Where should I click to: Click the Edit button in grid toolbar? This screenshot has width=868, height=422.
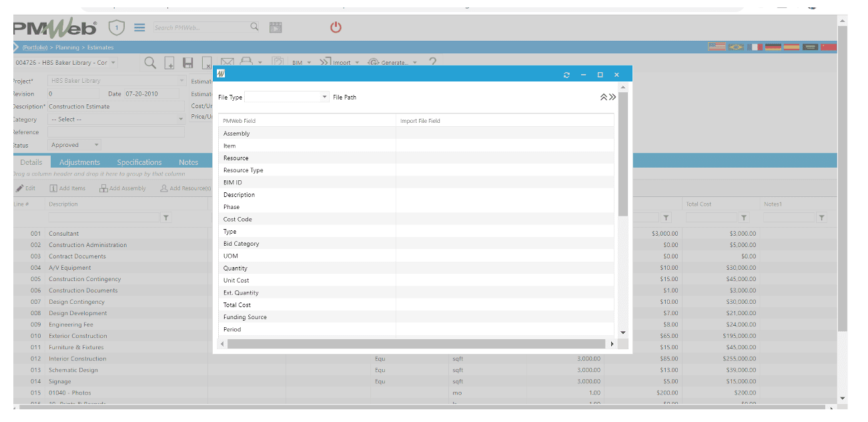click(27, 188)
